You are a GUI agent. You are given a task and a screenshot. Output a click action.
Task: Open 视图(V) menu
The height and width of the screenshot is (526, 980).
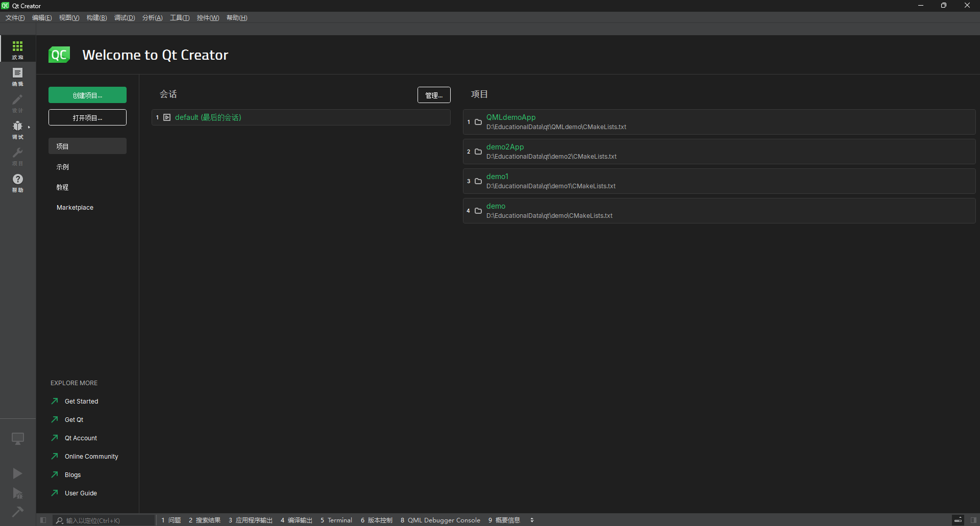pos(69,18)
